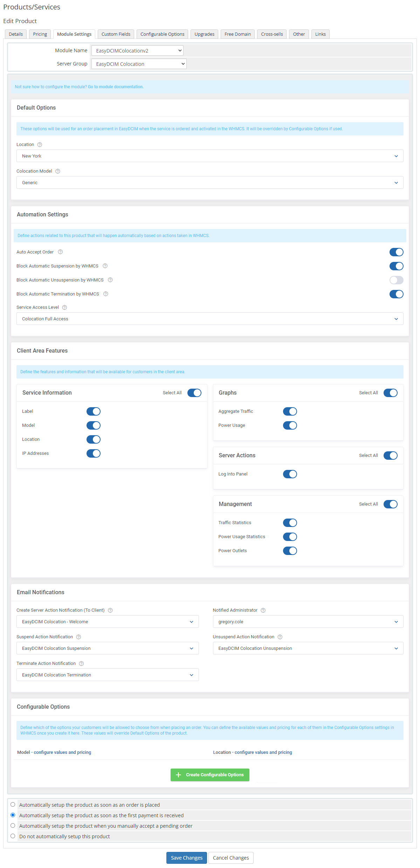420x868 pixels.
Task: Click Cancel Changes button
Action: point(231,858)
